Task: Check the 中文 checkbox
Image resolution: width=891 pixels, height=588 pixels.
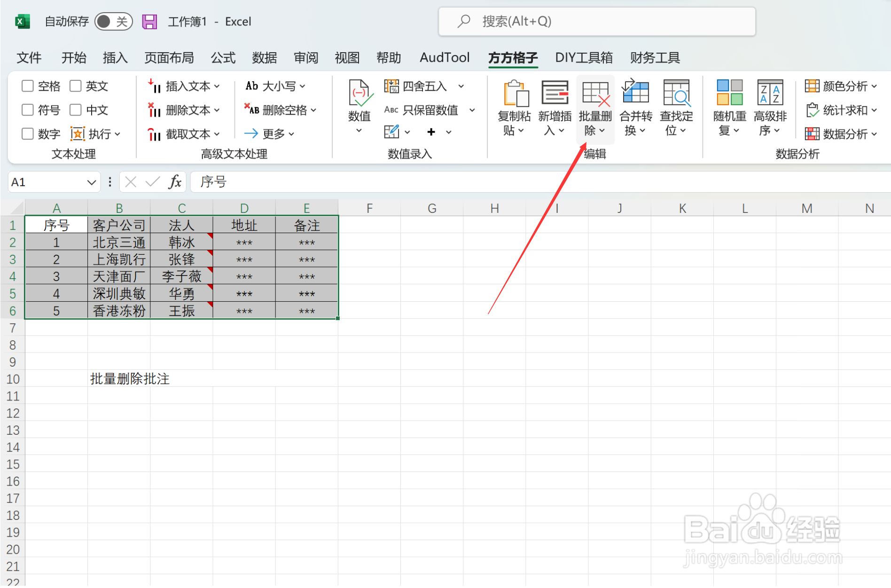Action: 76,110
